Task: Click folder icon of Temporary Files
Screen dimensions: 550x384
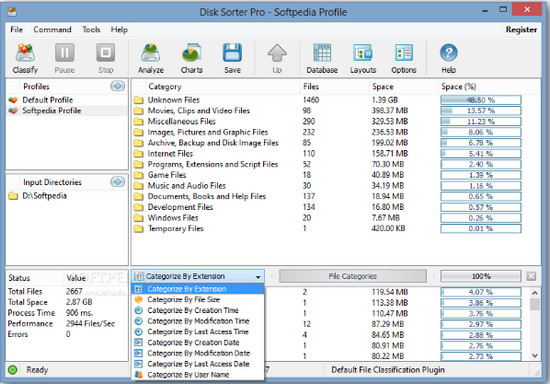Action: tap(139, 229)
